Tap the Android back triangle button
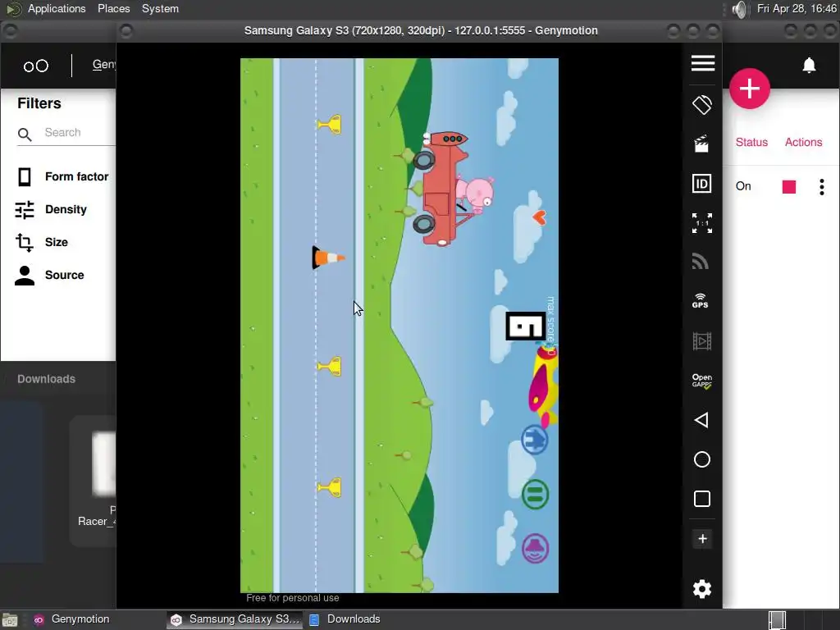 [701, 420]
